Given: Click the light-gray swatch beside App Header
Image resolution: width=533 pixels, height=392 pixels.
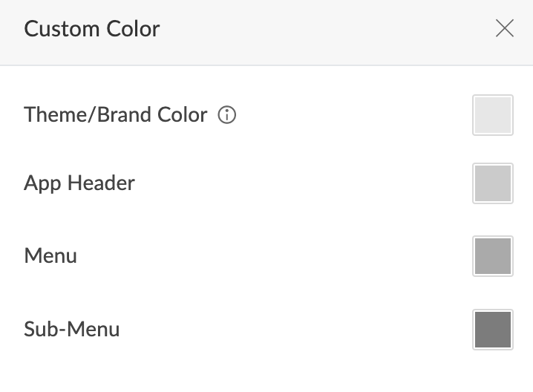Looking at the screenshot, I should 492,183.
